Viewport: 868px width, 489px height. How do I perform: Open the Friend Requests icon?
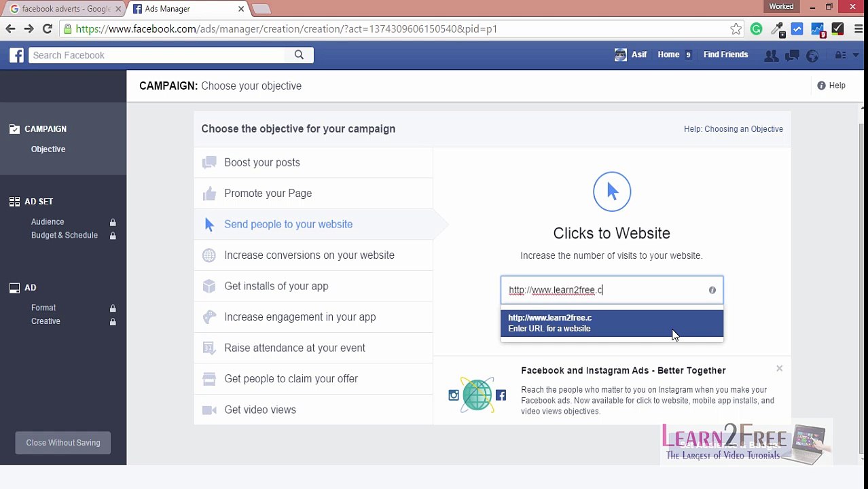tap(771, 56)
